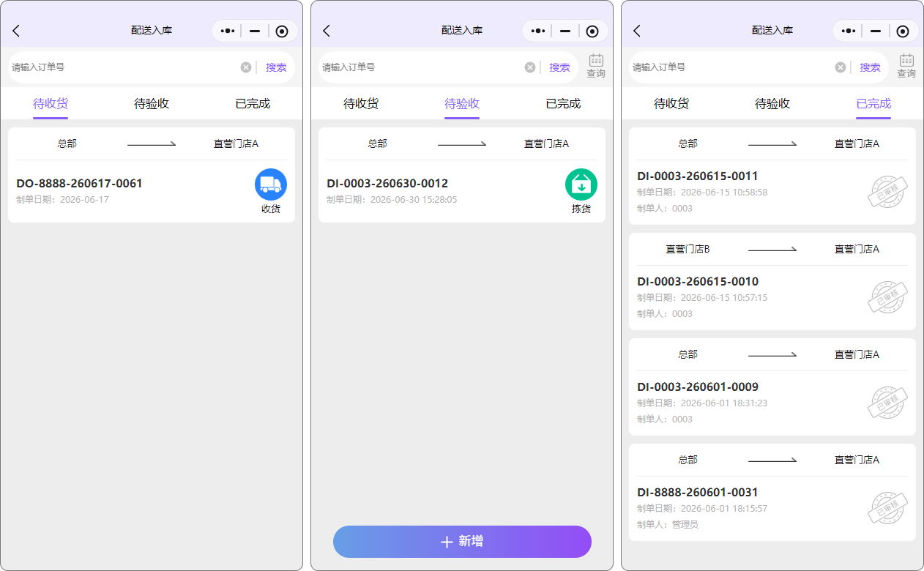The width and height of the screenshot is (924, 571).
Task: Switch to 已完成 tab in middle panel
Action: pos(563,104)
